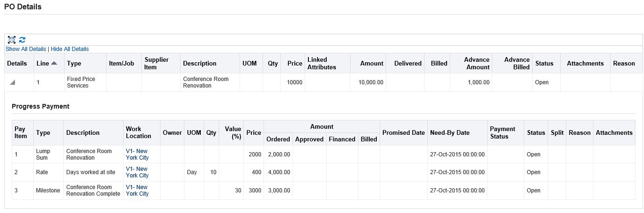Click Hide All Details link
Viewport: 644px width, 213px height.
point(70,49)
